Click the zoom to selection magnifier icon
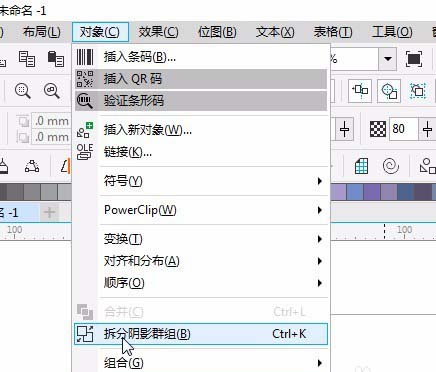This screenshot has width=436, height=372. pyautogui.click(x=23, y=90)
